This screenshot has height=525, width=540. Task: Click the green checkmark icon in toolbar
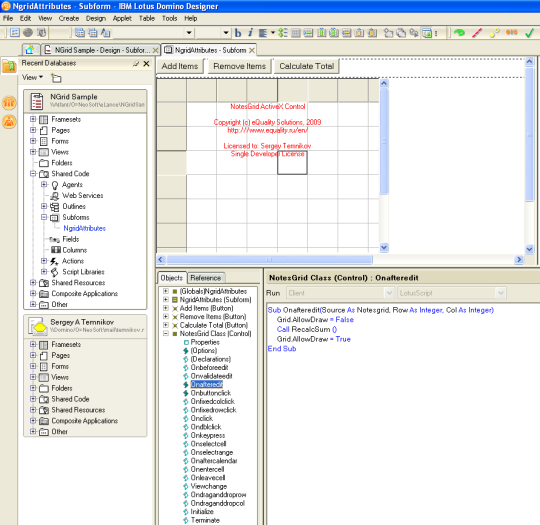pos(529,33)
